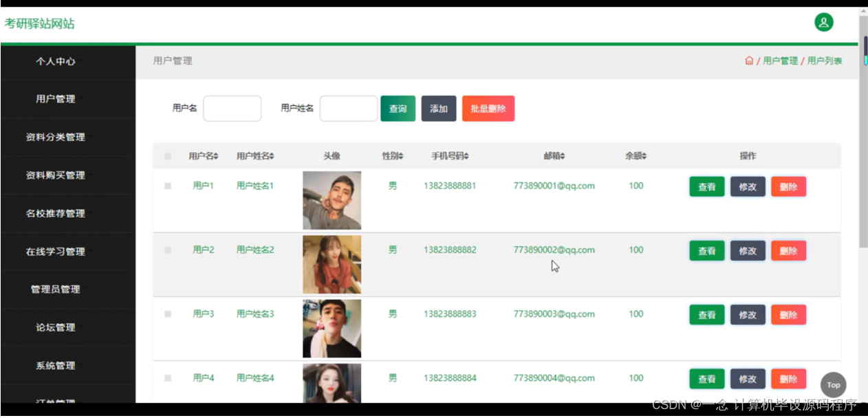Click phone number 13823888884 cell
The height and width of the screenshot is (418, 868).
(450, 377)
